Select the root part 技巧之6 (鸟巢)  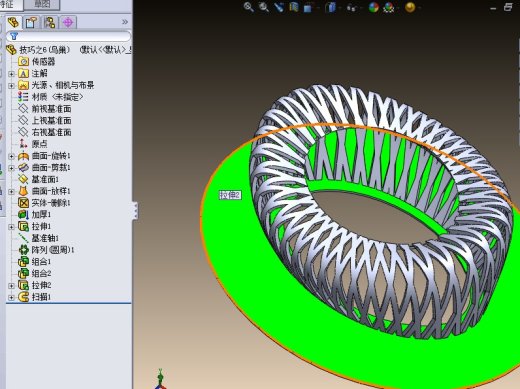click(x=44, y=50)
